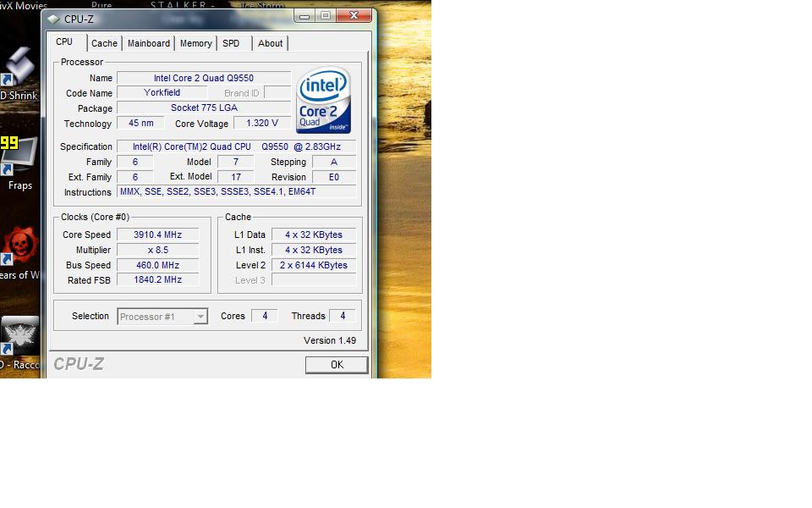The width and height of the screenshot is (812, 508).
Task: Click the core speed value '3910.4 MHz'
Action: [x=158, y=235]
